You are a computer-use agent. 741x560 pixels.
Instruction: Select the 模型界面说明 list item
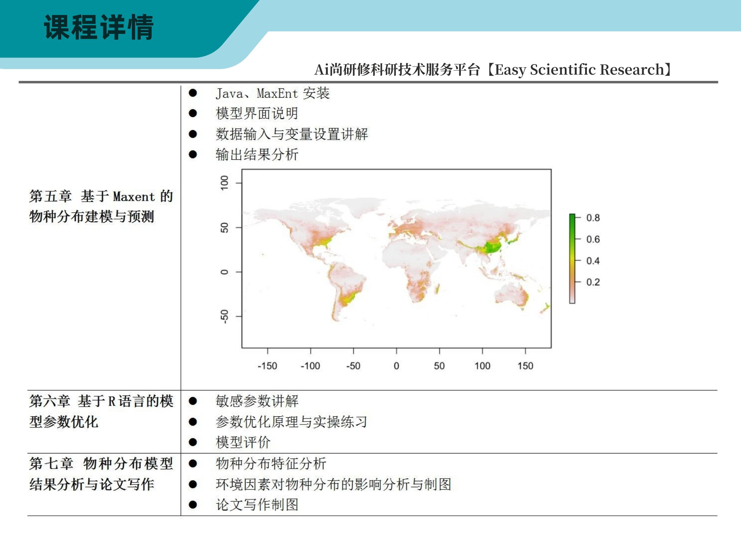[x=257, y=113]
